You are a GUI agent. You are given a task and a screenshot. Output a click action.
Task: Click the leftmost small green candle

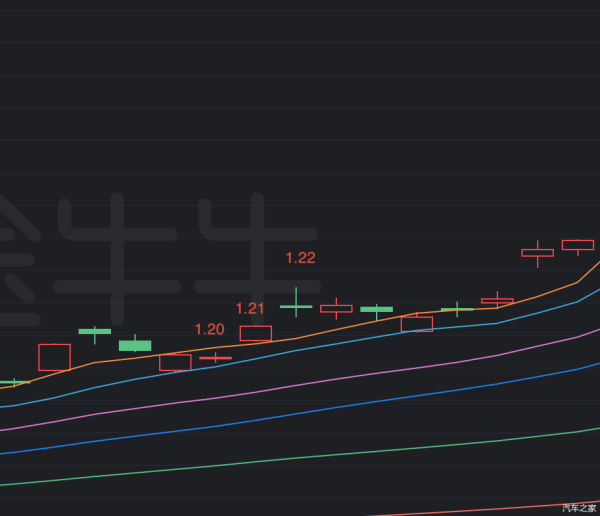(13, 382)
